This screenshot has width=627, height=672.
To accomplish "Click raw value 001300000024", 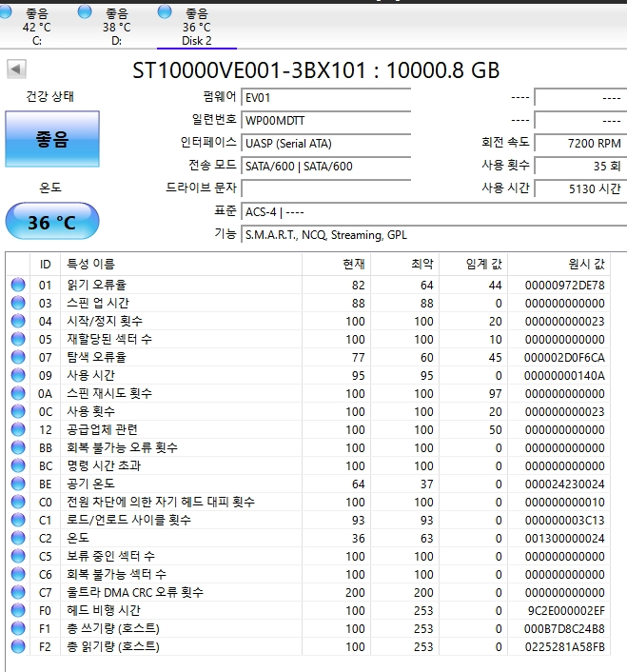I will tap(564, 539).
